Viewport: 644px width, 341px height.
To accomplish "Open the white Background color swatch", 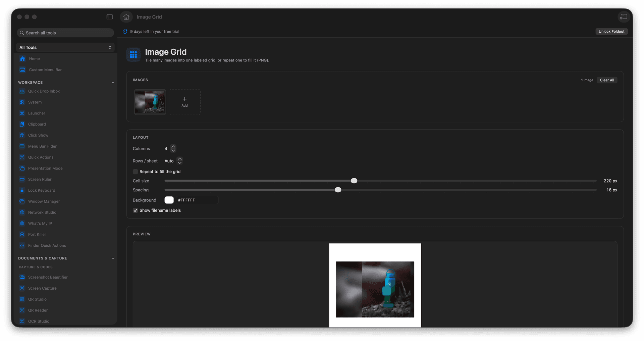I will 169,200.
